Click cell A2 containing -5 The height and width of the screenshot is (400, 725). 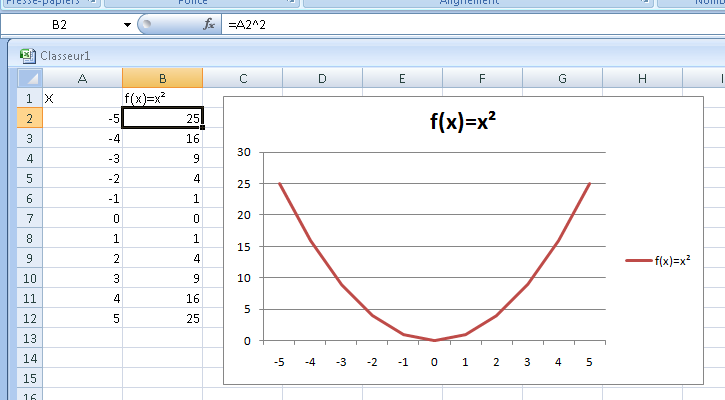click(x=82, y=118)
